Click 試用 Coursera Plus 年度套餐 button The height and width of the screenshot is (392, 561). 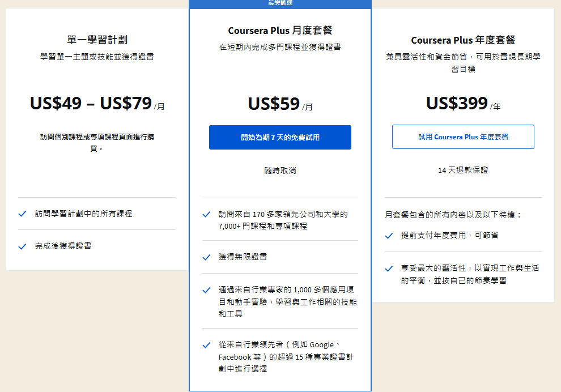(463, 137)
